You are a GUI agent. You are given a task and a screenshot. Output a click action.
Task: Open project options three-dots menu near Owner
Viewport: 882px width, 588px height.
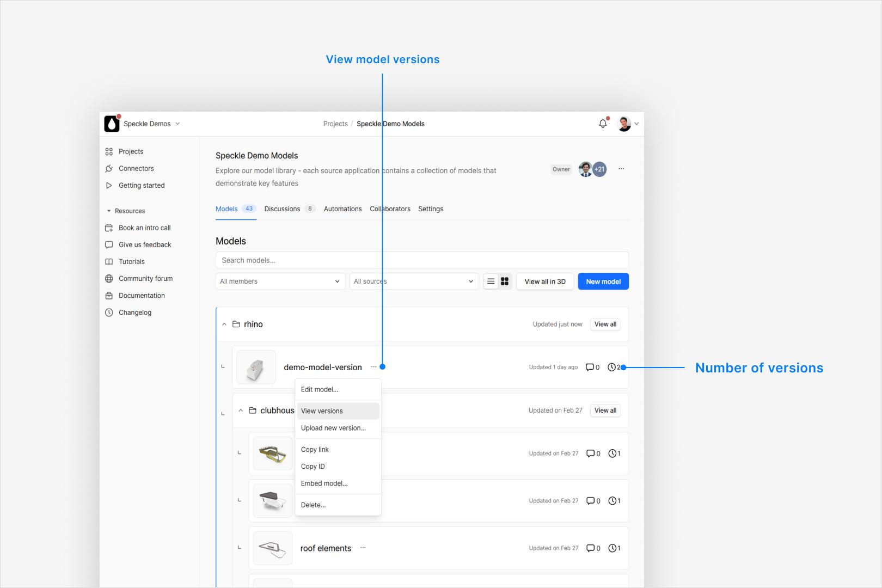click(x=621, y=169)
